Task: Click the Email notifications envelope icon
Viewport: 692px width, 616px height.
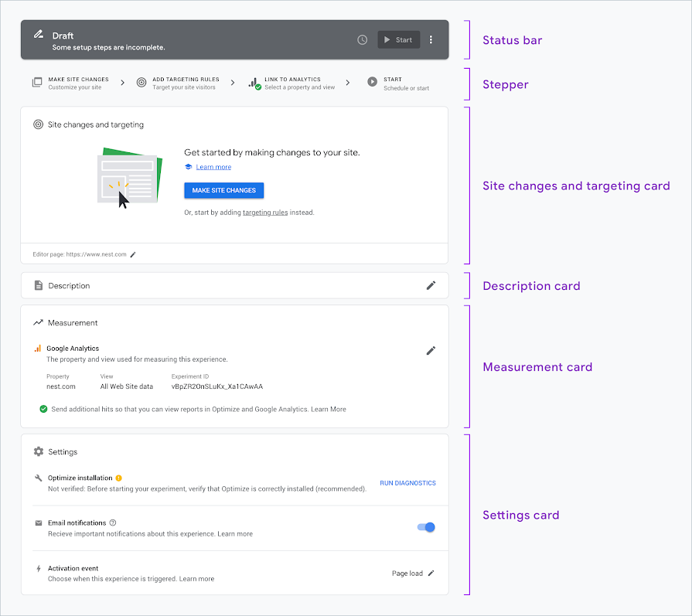Action: (x=39, y=523)
